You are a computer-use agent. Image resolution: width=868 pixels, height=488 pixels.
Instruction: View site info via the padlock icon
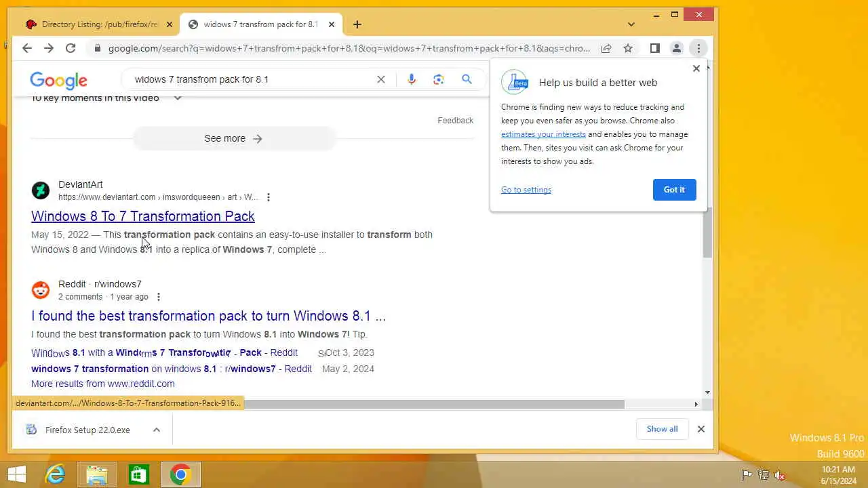click(x=98, y=48)
